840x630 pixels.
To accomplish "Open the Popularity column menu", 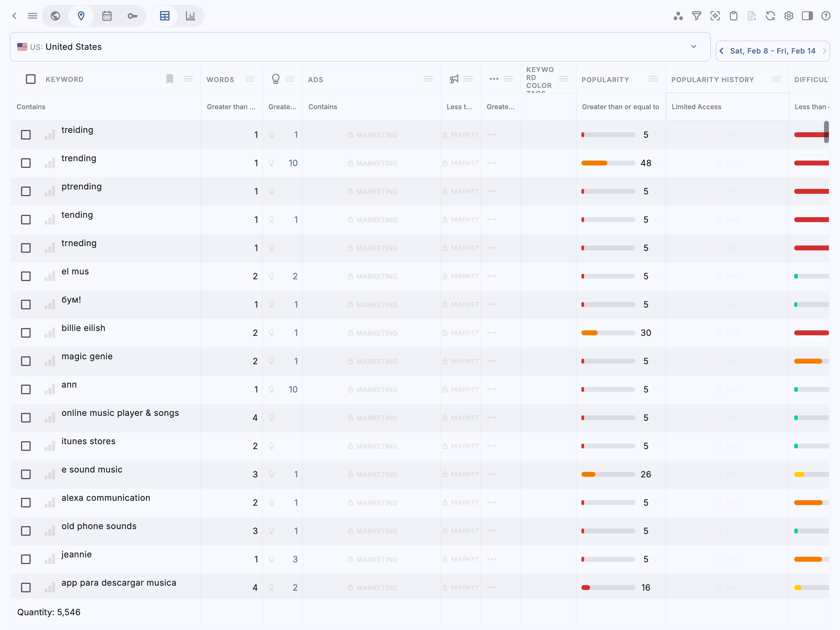I will (x=653, y=79).
